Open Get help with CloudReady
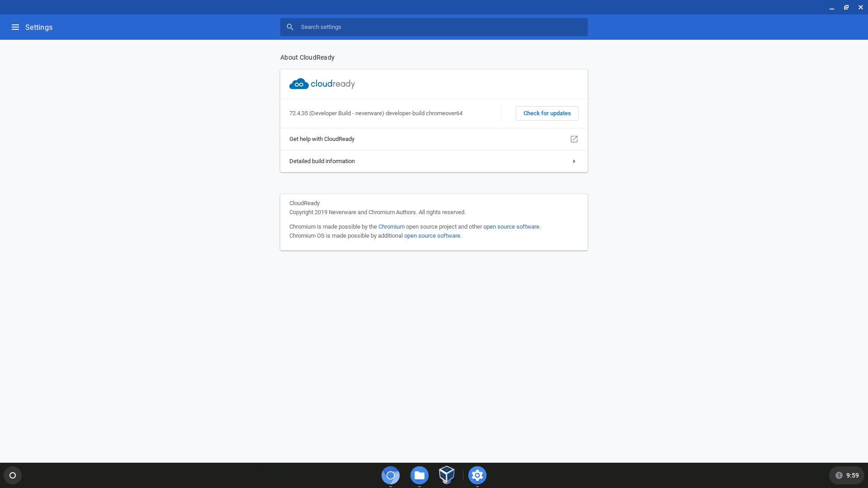This screenshot has width=868, height=488. click(434, 139)
